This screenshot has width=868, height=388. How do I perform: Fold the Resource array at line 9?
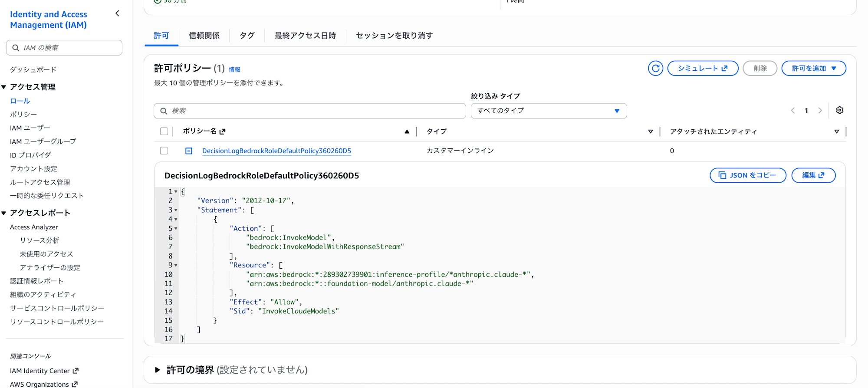click(176, 265)
